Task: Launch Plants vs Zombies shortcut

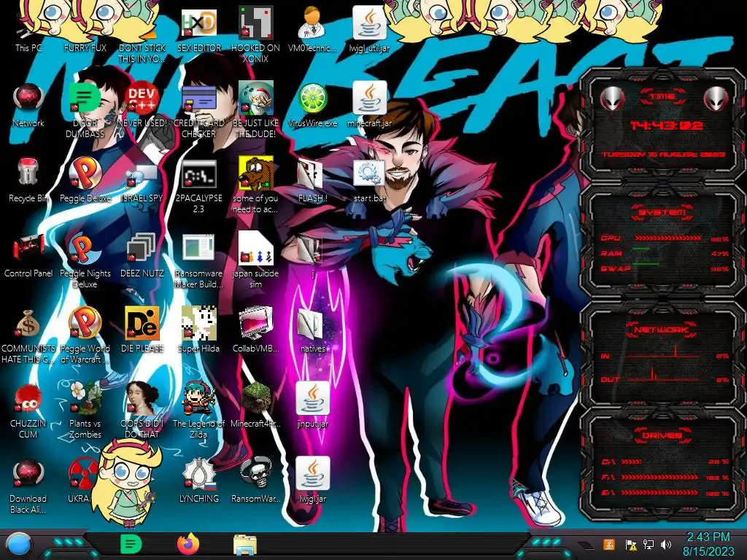Action: click(x=85, y=411)
